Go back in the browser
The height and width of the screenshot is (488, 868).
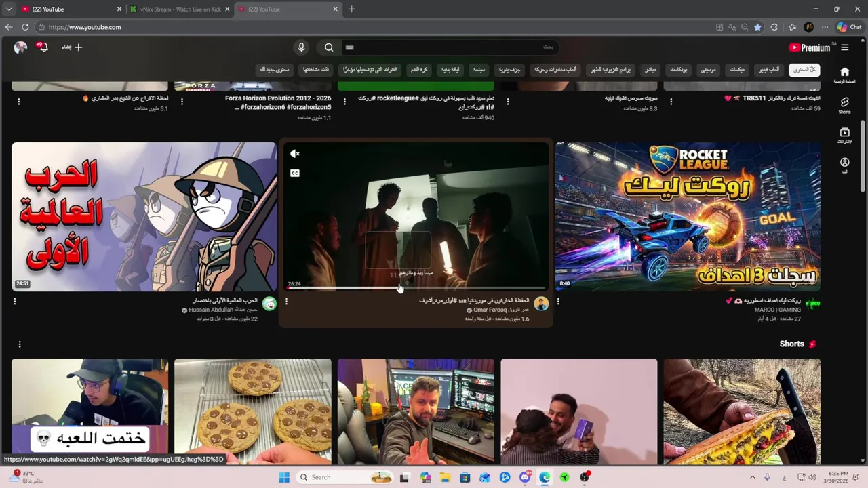8,27
